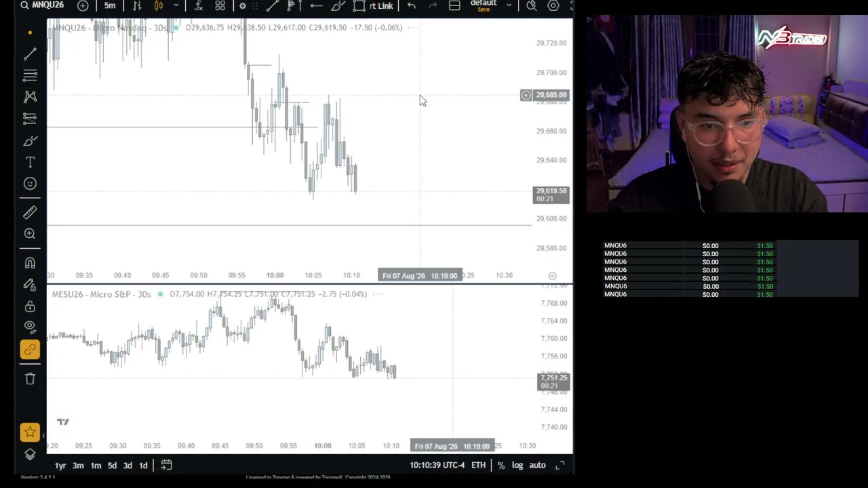Open the chart layout selector icon
Image resolution: width=868 pixels, height=488 pixels.
pos(455,5)
